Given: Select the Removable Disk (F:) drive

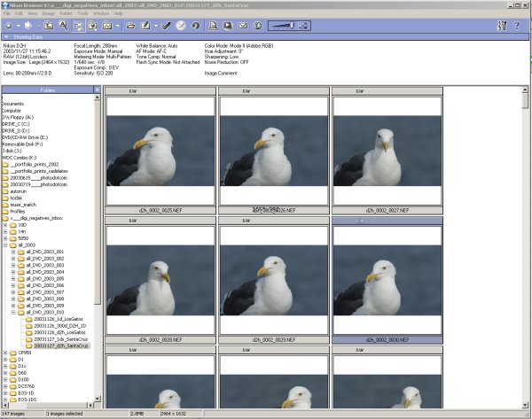Looking at the screenshot, I should click(22, 144).
